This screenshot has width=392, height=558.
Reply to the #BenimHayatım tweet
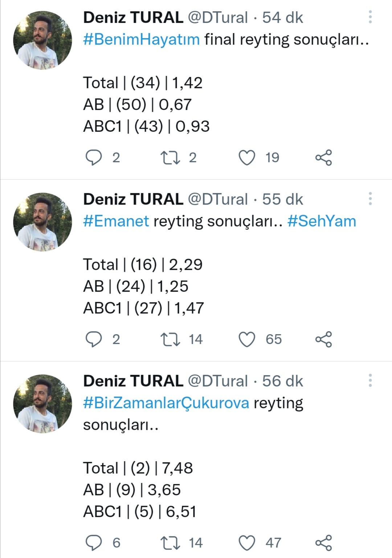[x=94, y=158]
